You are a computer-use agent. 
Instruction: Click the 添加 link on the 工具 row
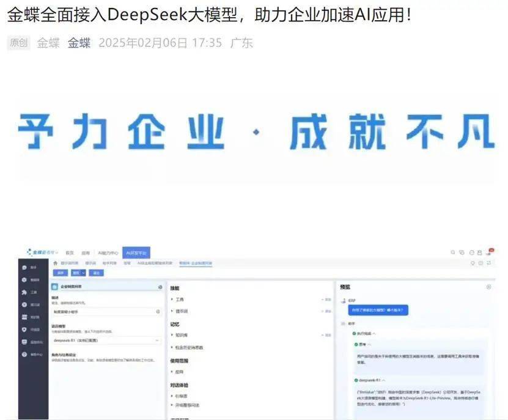326,300
